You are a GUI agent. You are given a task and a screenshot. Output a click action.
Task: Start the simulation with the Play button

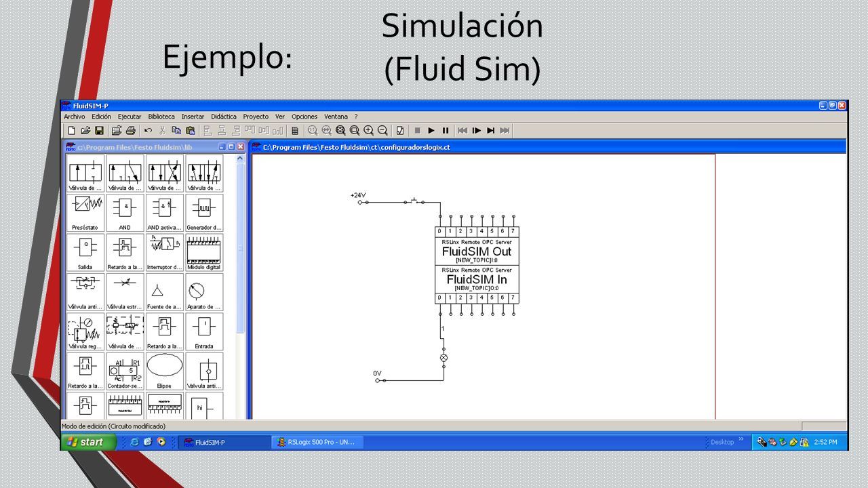click(x=431, y=130)
